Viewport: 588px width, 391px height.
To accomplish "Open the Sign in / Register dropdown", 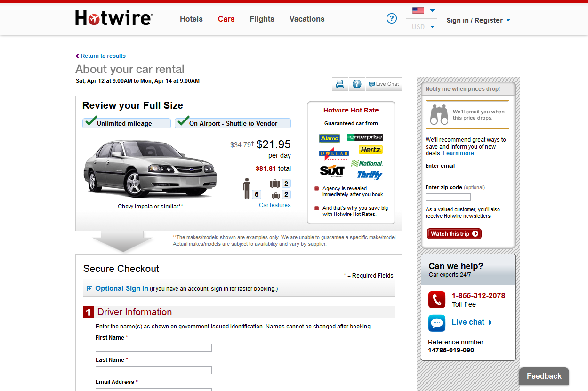I will tap(478, 20).
